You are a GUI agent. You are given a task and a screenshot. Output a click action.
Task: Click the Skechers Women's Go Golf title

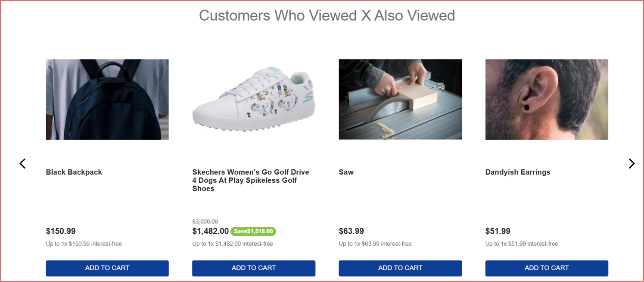coord(251,180)
